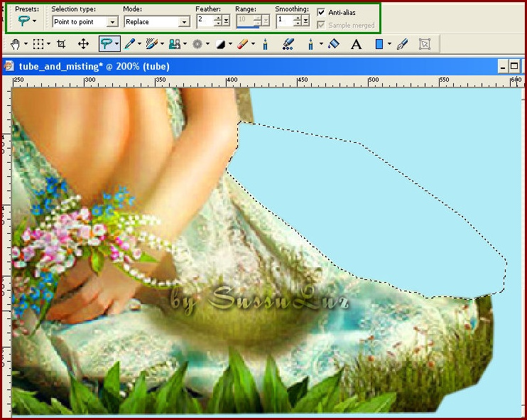Click the Smoothing value field

pyautogui.click(x=285, y=21)
